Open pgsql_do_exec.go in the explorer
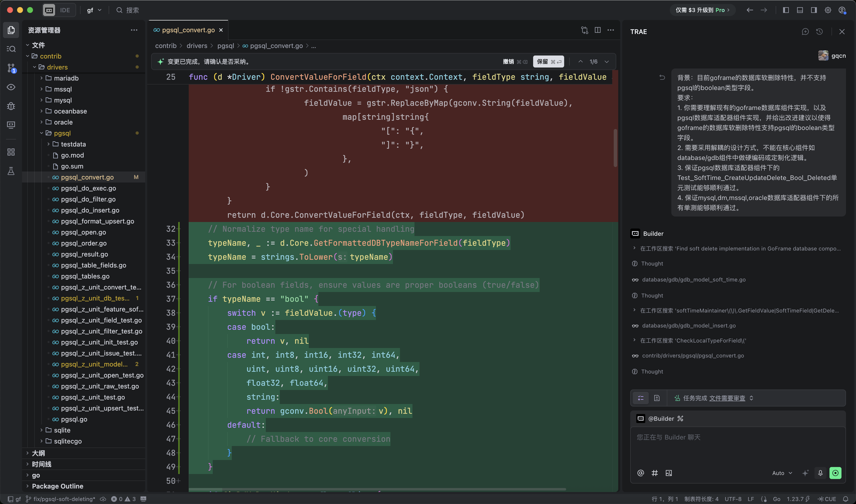This screenshot has width=856, height=504. point(88,188)
